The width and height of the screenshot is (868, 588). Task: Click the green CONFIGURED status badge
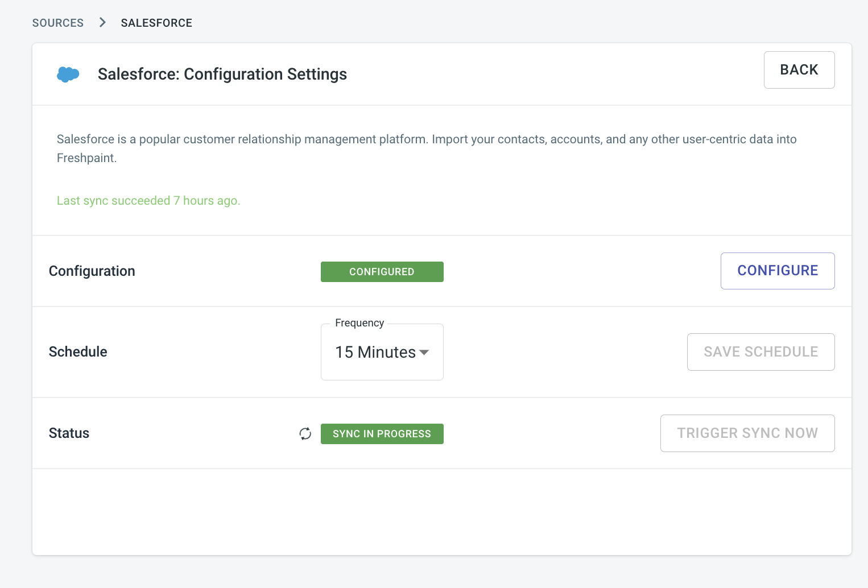(382, 272)
